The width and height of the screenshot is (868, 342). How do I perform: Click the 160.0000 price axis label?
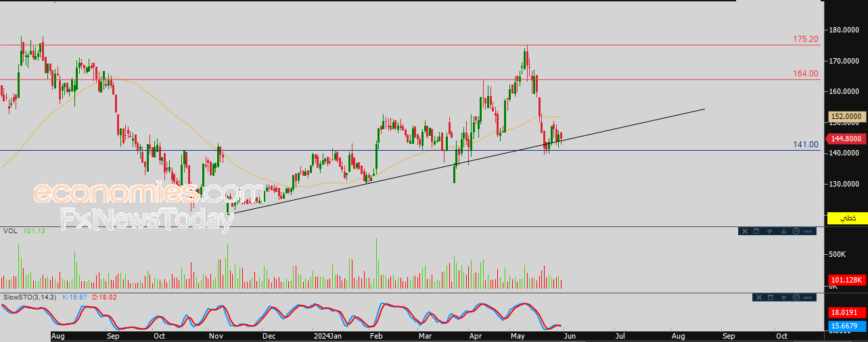pos(846,91)
